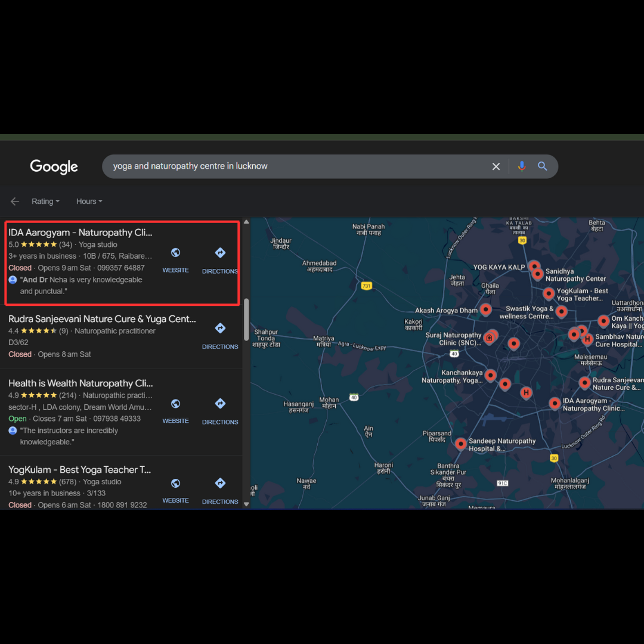This screenshot has height=644, width=644.
Task: Get directions to Rudra Sanjeevani Nature Cure
Action: pos(220,329)
